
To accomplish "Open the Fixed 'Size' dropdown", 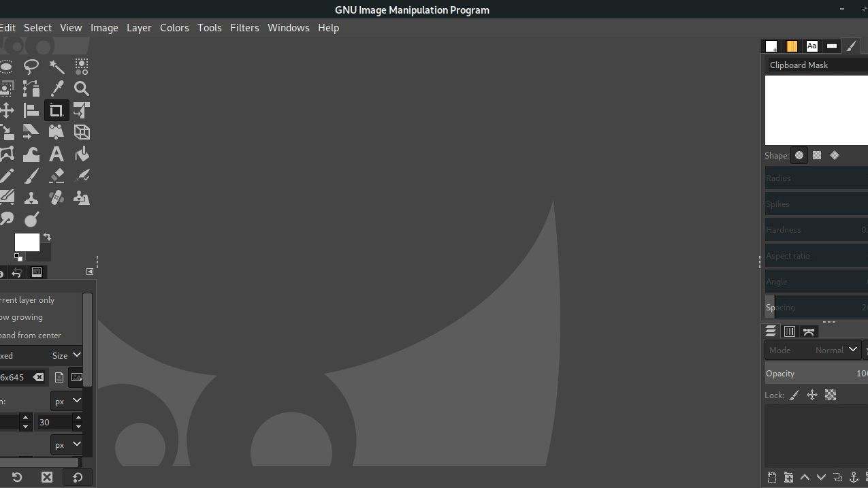I will click(66, 355).
